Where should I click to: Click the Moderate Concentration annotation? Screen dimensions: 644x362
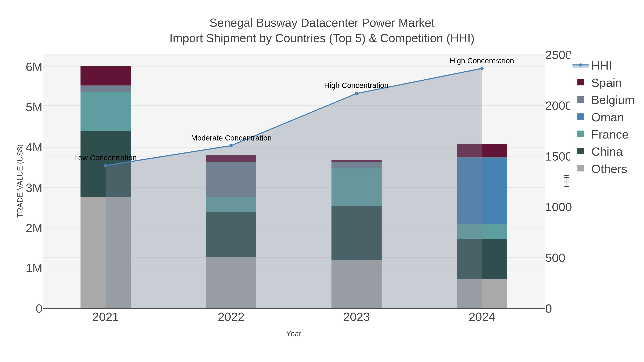[231, 138]
